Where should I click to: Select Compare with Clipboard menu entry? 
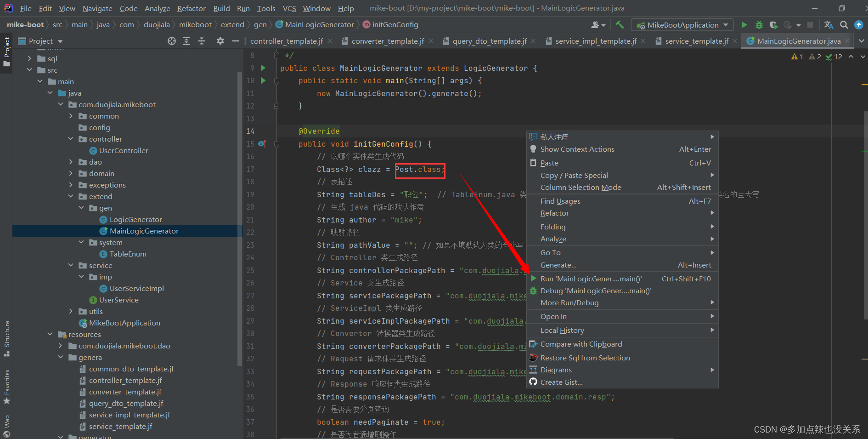tap(622, 344)
